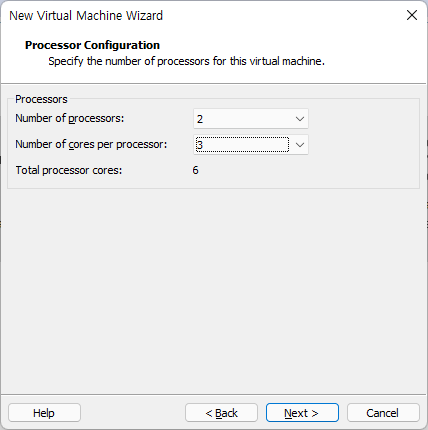Click the 'Total processor cores:' label
This screenshot has height=430, width=428.
tap(69, 170)
